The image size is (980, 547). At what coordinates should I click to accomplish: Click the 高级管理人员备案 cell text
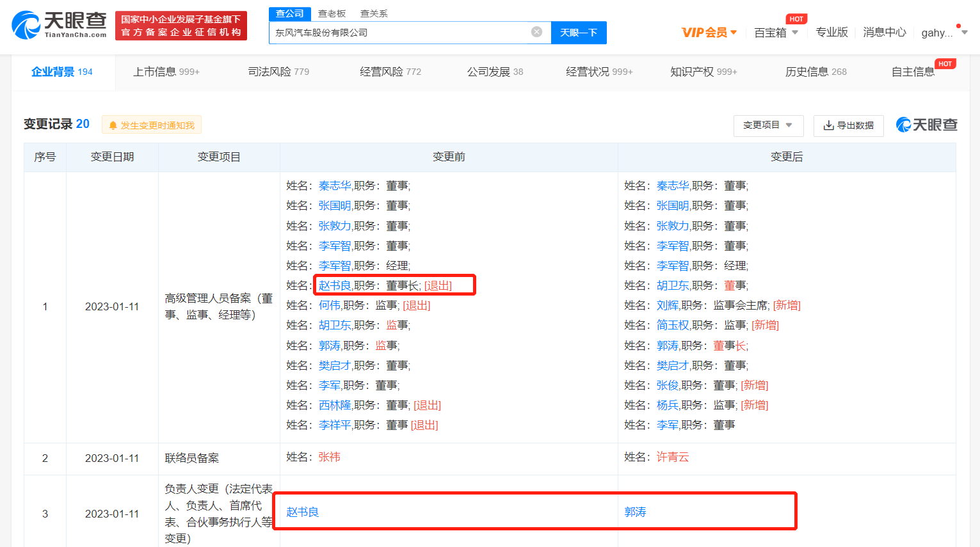click(x=219, y=306)
